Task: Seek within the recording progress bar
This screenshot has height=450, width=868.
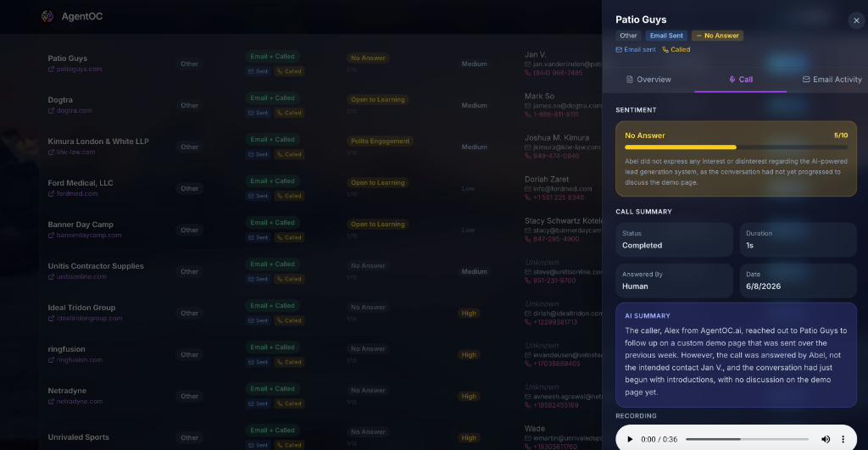Action: click(x=747, y=439)
